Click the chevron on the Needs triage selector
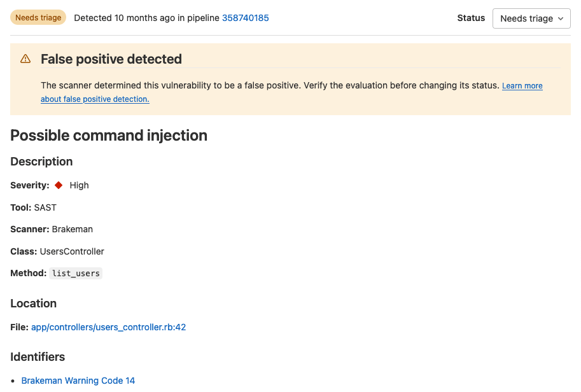581x392 pixels. (561, 18)
